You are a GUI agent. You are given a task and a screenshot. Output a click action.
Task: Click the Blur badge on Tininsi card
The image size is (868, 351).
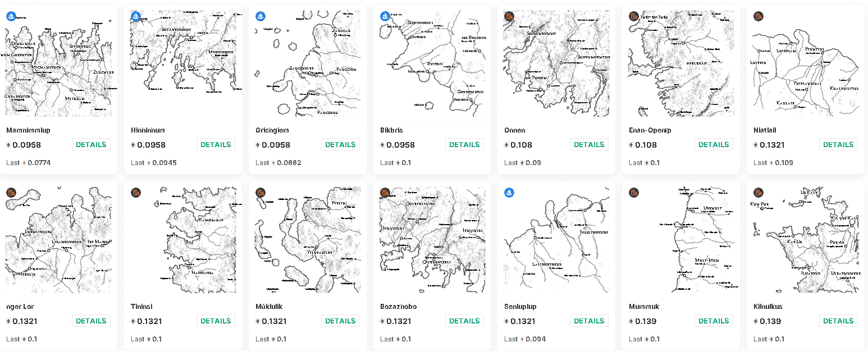136,193
